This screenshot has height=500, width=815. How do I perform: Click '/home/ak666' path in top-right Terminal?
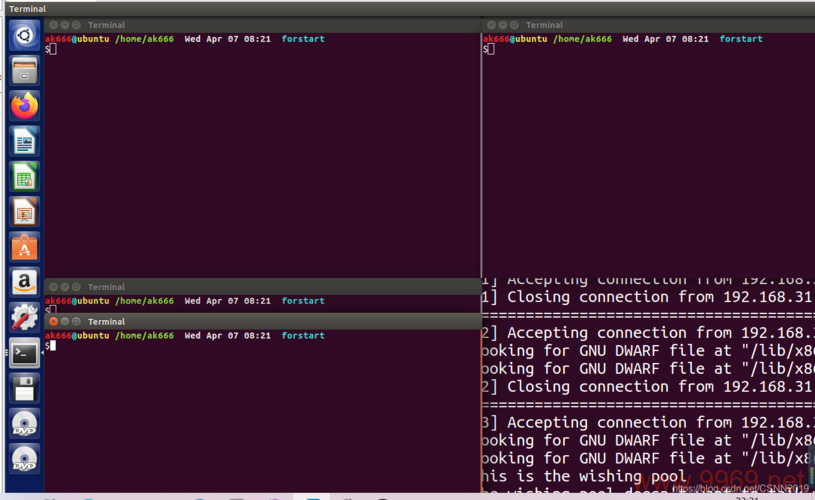pos(583,39)
